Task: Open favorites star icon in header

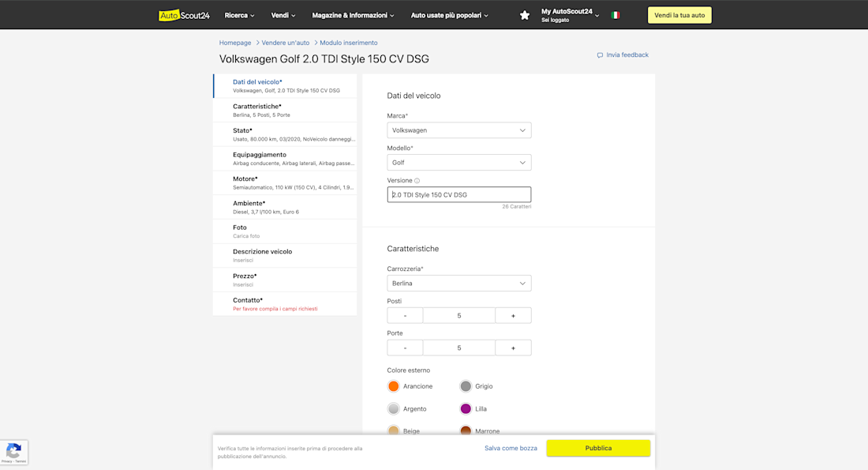Action: pos(525,15)
